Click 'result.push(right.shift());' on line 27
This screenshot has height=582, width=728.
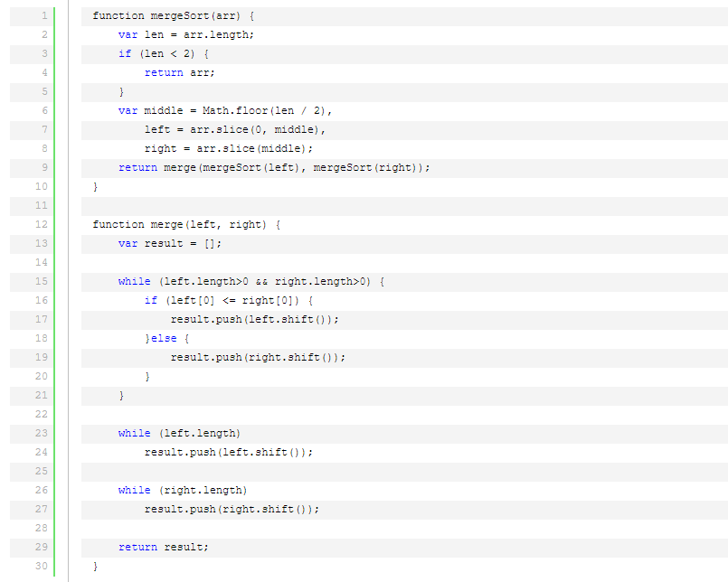tap(232, 509)
